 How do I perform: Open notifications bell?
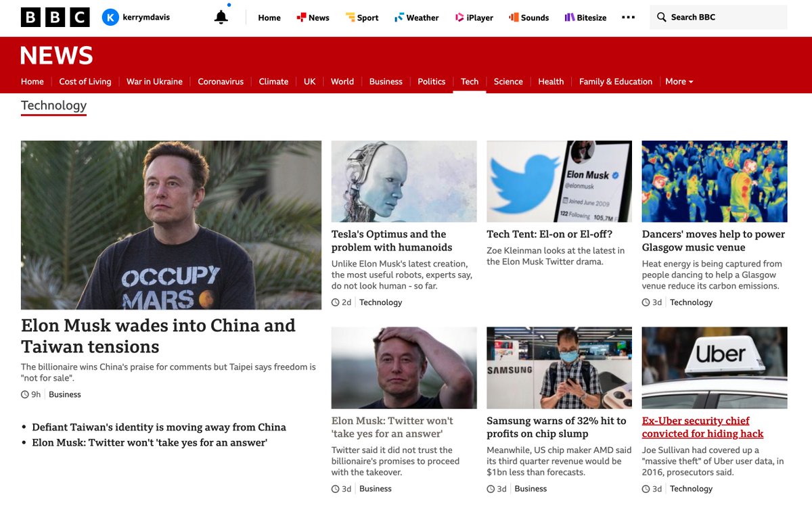point(221,18)
